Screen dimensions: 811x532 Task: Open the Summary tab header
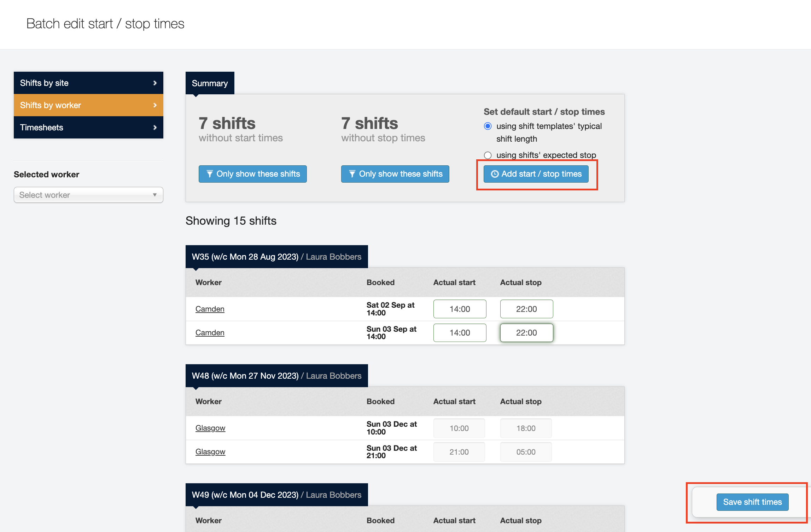[x=210, y=83]
